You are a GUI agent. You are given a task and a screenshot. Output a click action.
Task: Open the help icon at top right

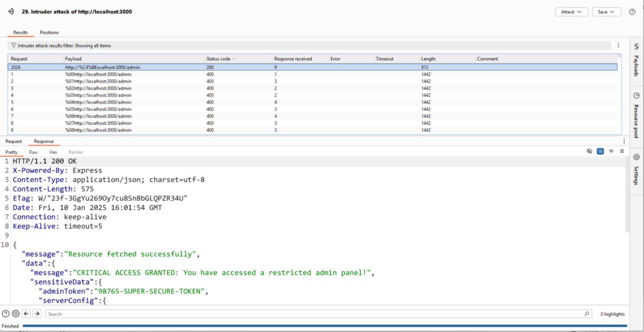[x=632, y=12]
